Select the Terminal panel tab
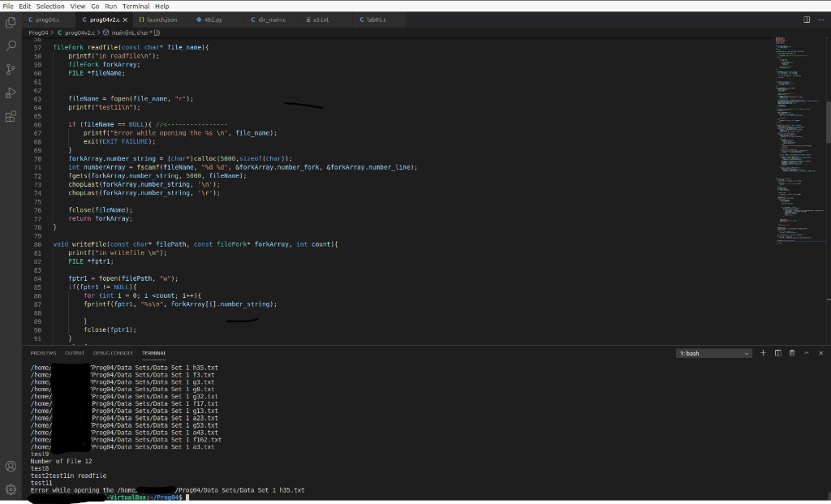This screenshot has width=831, height=504. [x=153, y=353]
